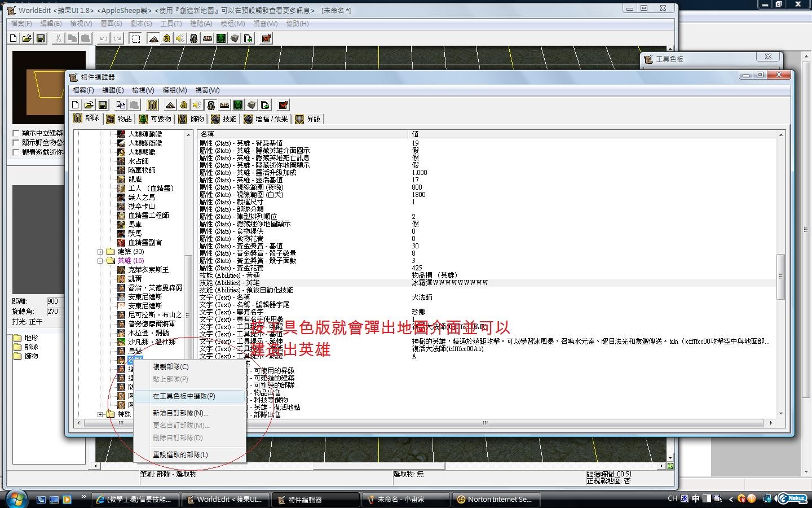Open Object editor icon in WorldEdit toolbar
This screenshot has width=812, height=508.
coord(193,38)
